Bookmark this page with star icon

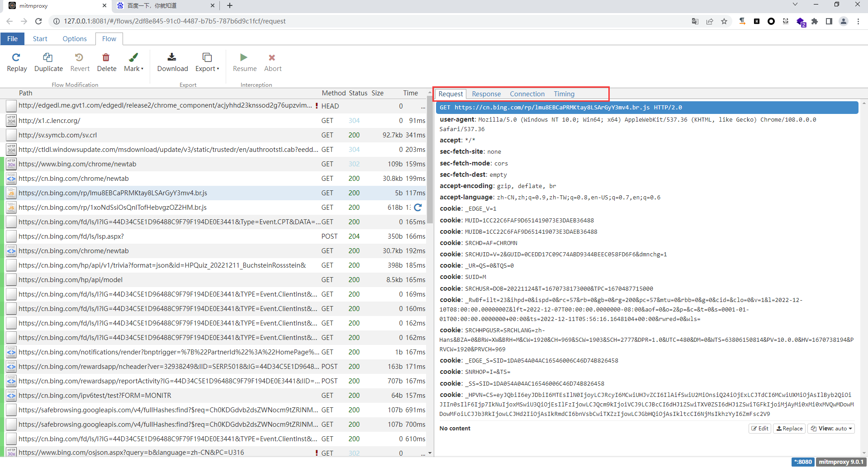[724, 21]
